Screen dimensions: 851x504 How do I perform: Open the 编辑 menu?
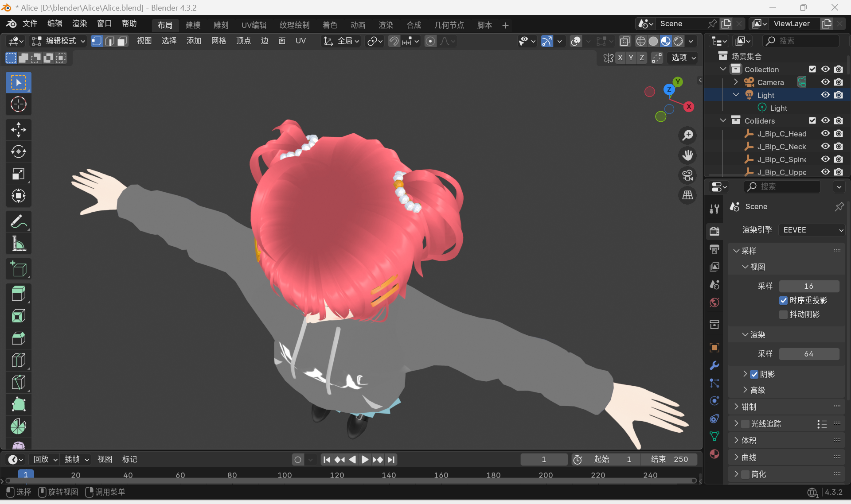click(x=55, y=23)
